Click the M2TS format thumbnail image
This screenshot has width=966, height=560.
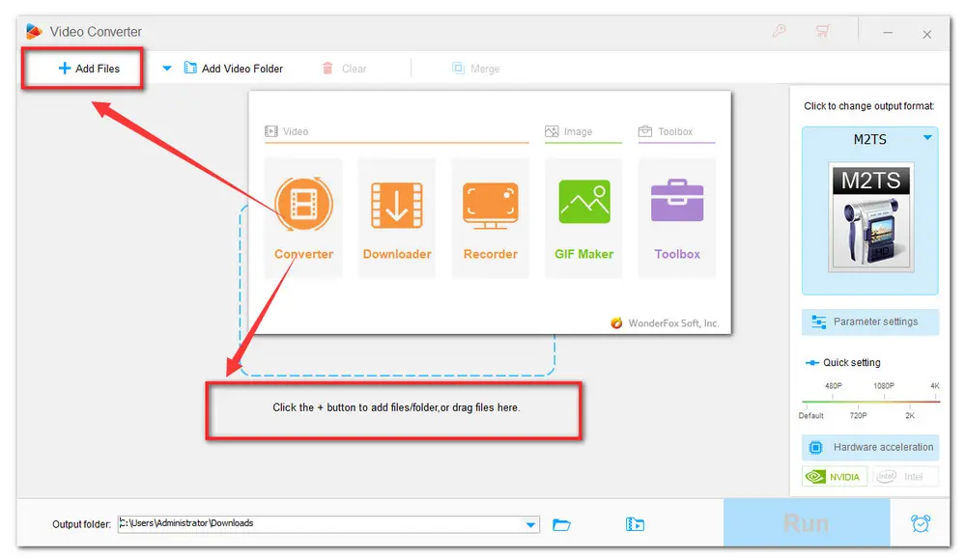pyautogui.click(x=869, y=217)
